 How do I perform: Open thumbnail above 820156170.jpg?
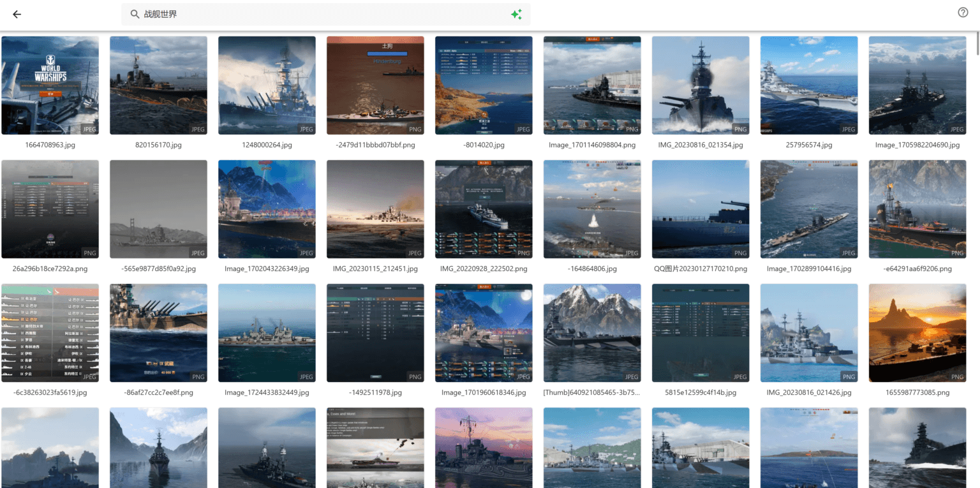coord(158,85)
